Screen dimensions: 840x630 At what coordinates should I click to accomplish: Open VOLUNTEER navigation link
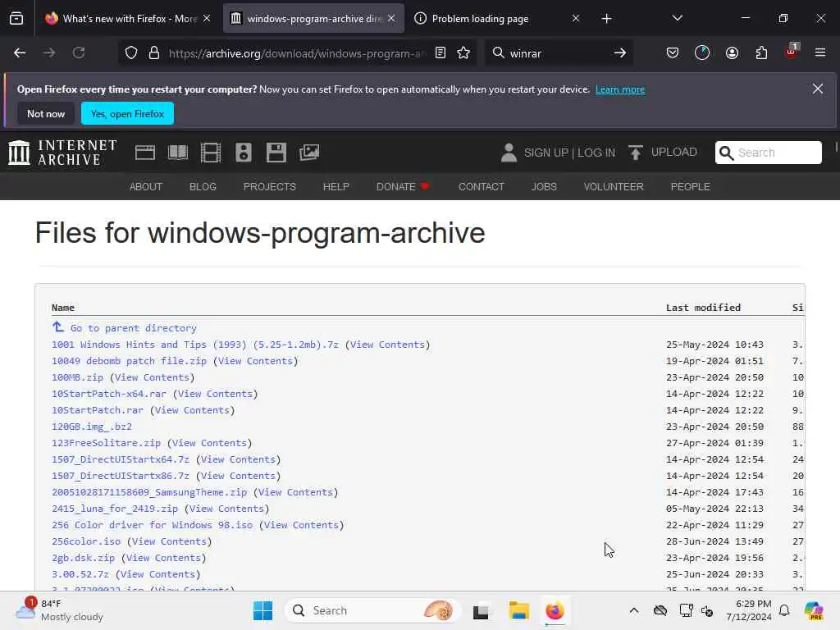click(614, 186)
